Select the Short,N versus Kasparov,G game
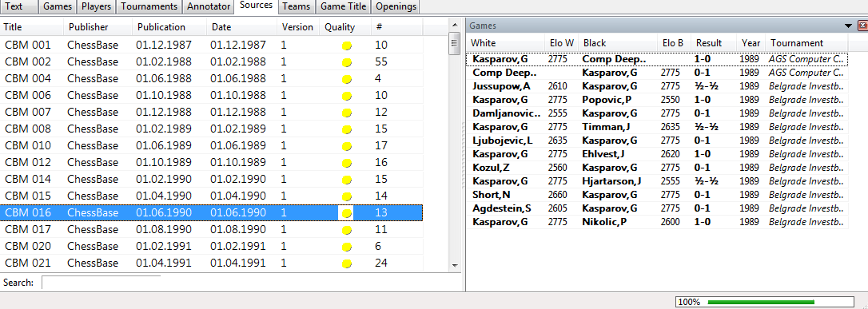 pyautogui.click(x=656, y=195)
